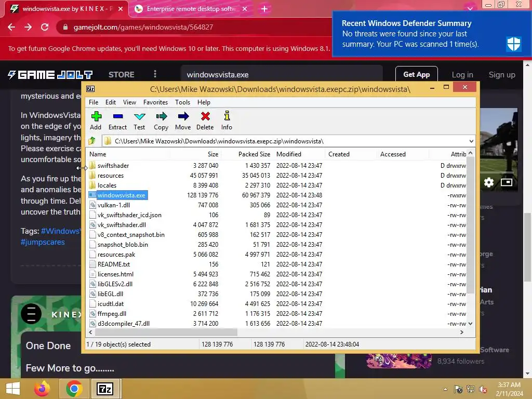The image size is (532, 399).
Task: Open the File menu
Action: coord(94,102)
